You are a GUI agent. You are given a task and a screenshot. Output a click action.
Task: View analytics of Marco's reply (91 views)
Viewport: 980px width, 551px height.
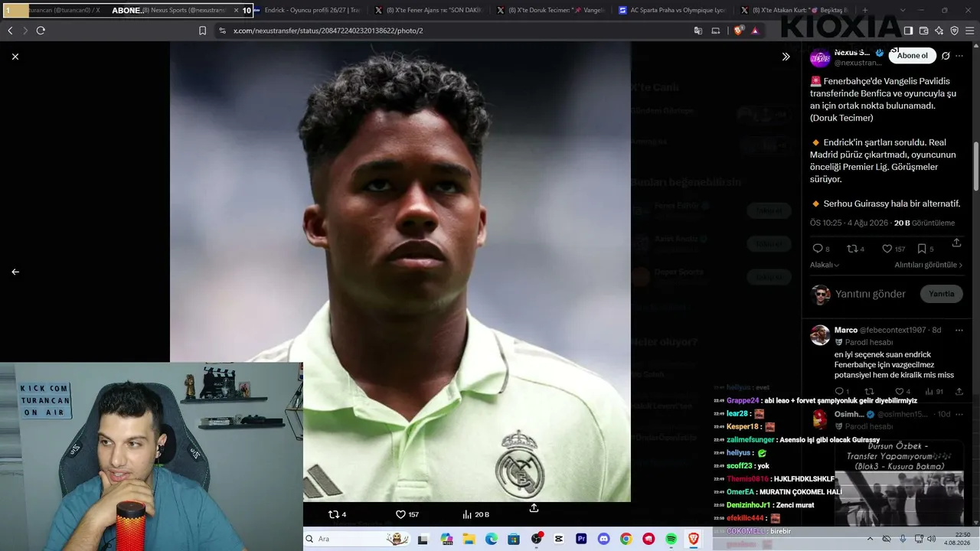pos(933,392)
